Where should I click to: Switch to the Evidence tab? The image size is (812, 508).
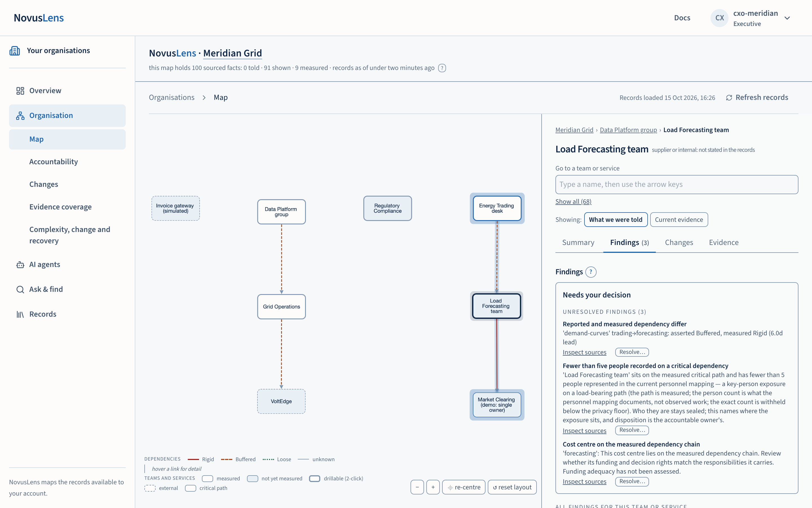click(x=723, y=243)
